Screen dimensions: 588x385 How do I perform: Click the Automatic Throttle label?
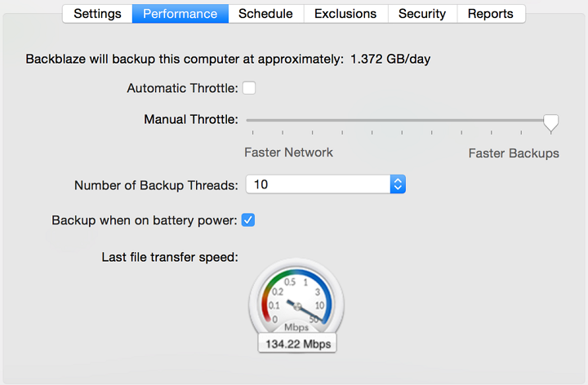[183, 88]
